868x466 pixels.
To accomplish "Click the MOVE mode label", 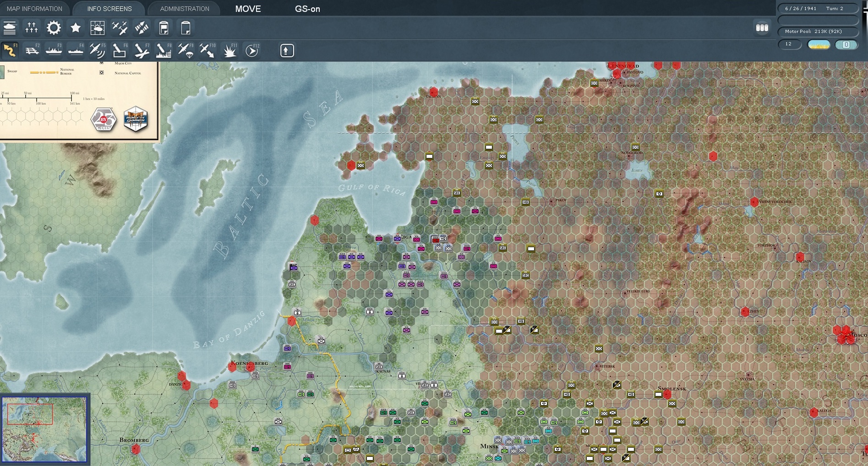I will coord(248,9).
